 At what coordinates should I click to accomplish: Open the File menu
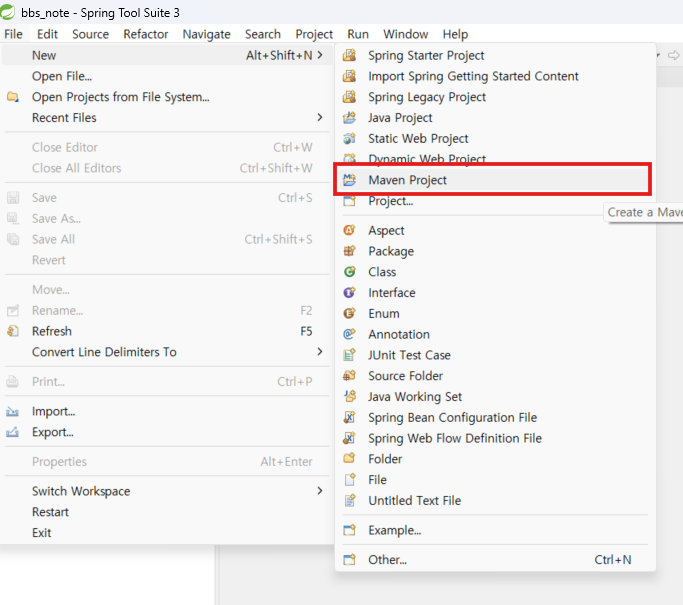coord(14,34)
